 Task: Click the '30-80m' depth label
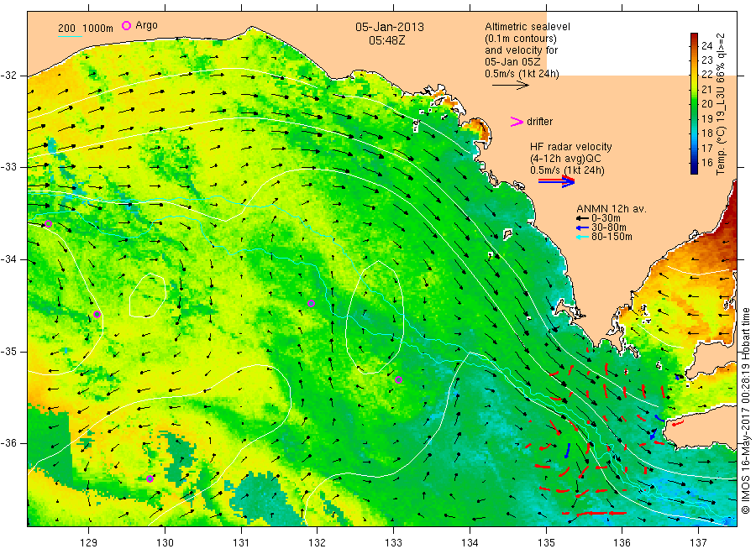pos(608,227)
